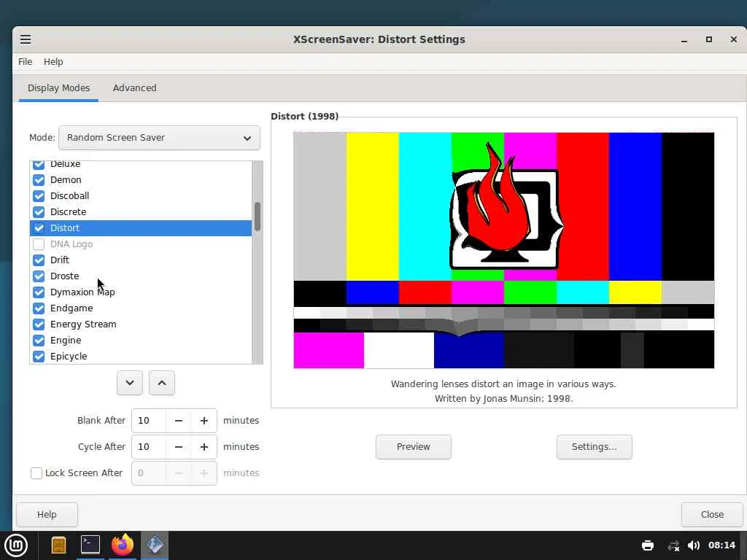
Task: Select the Epicycle list entry
Action: (141, 356)
